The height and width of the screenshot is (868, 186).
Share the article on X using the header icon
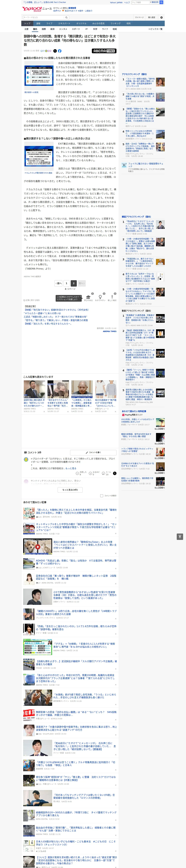(55, 51)
